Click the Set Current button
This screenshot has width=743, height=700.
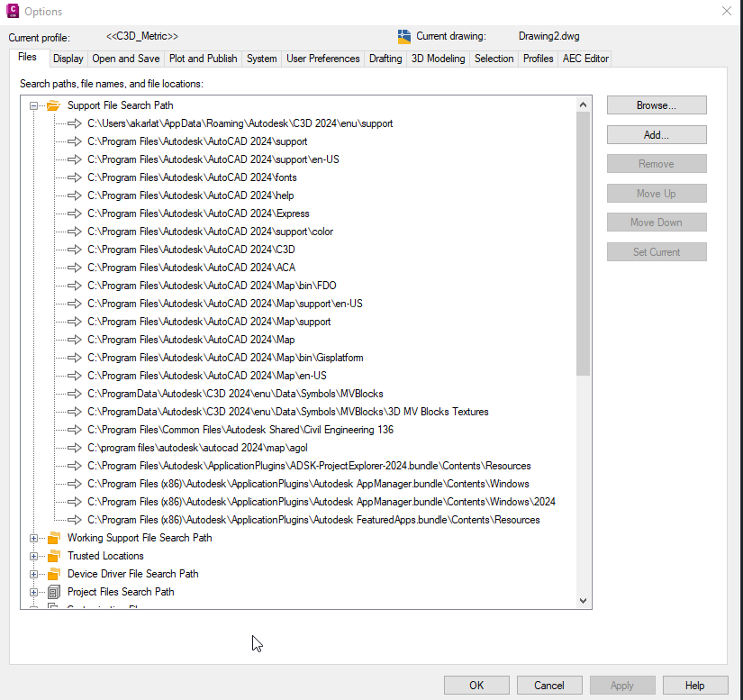pos(657,252)
